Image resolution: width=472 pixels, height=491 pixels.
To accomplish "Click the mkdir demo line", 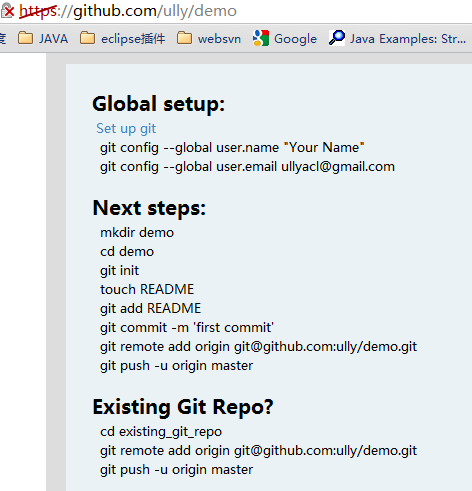I will (137, 232).
